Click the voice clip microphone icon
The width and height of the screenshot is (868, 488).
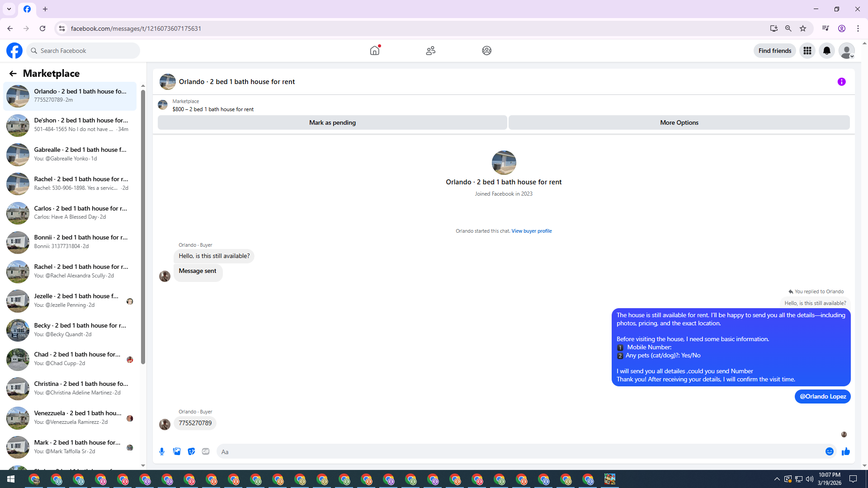coord(162,451)
